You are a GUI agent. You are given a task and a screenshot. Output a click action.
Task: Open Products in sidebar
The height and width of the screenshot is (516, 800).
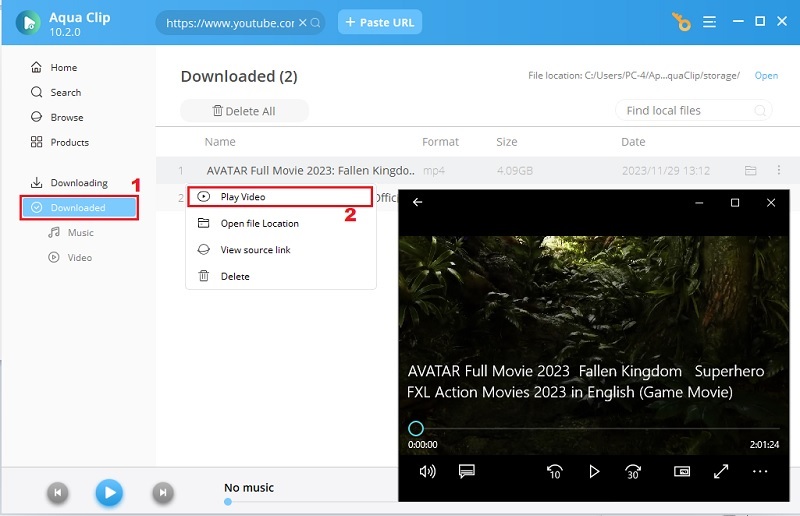[59, 142]
